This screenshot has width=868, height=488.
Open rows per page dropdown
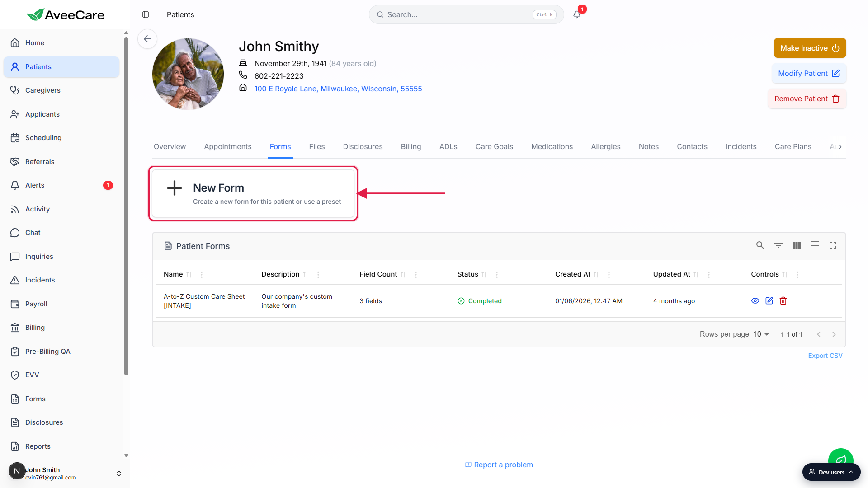(761, 334)
